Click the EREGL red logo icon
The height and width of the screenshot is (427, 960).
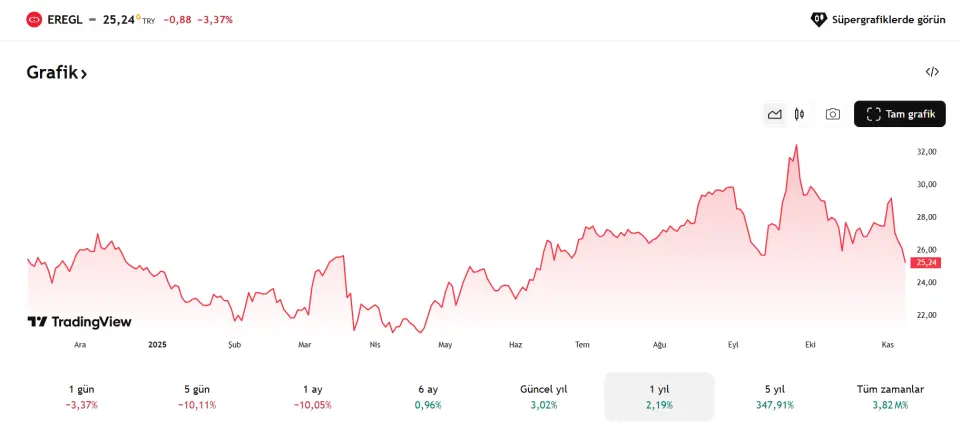[x=34, y=19]
